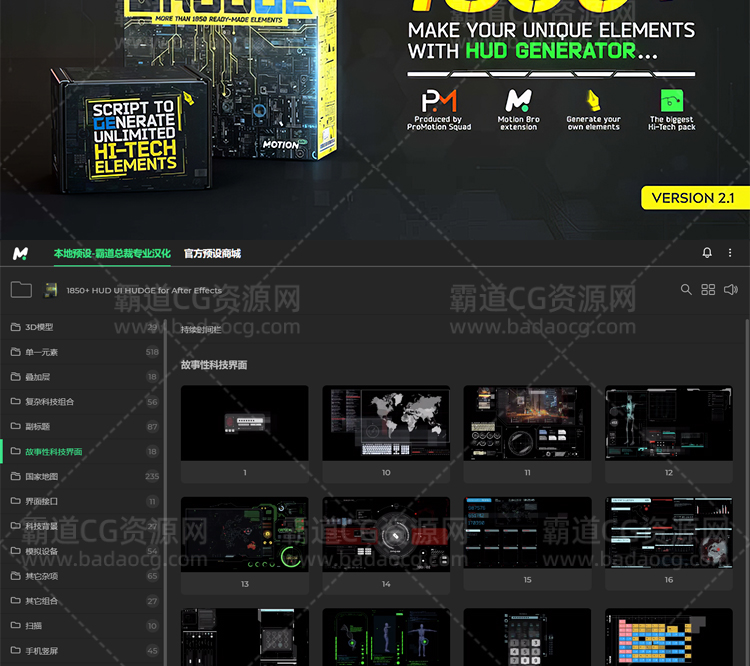Select the colorful periodic-table style preset thumbnail
750x666 pixels.
(x=669, y=637)
